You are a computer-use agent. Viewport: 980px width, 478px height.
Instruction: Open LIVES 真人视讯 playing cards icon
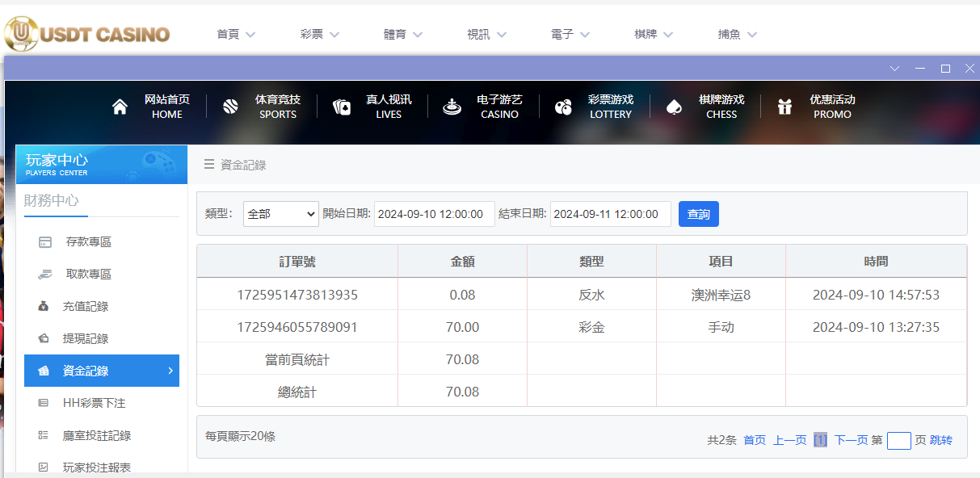341,106
